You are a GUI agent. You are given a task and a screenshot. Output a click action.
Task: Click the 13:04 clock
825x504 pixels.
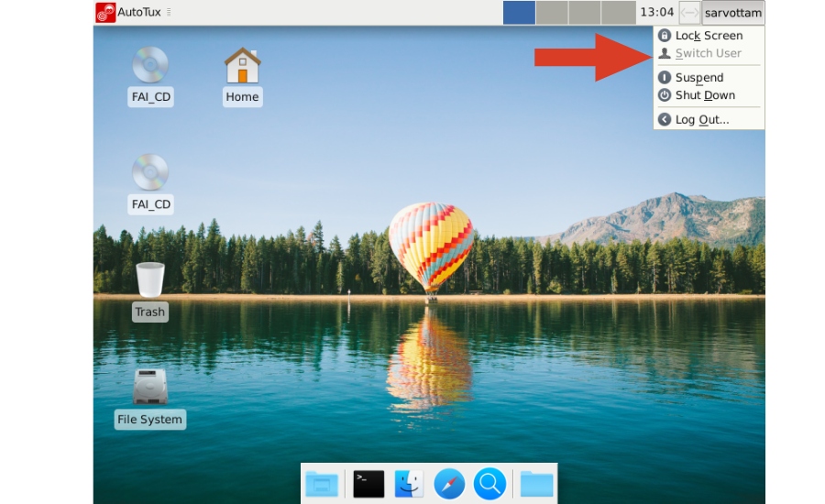(x=656, y=12)
